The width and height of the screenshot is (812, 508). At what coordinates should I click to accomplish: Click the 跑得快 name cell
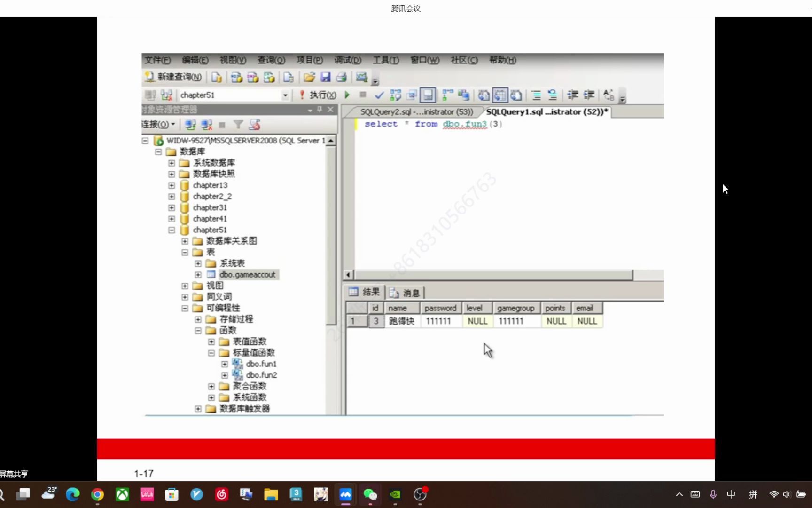click(x=402, y=321)
